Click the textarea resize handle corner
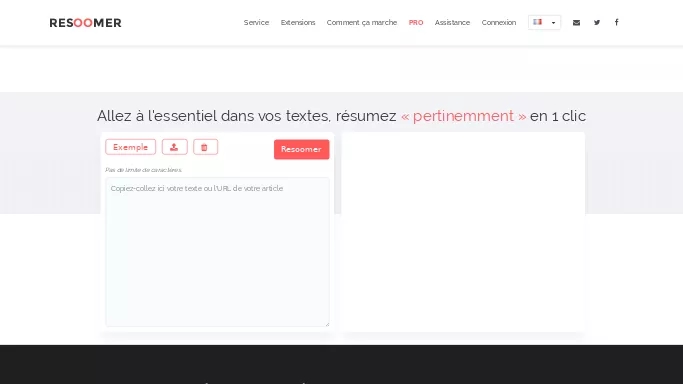Viewport: 683px width, 384px height. [x=327, y=324]
